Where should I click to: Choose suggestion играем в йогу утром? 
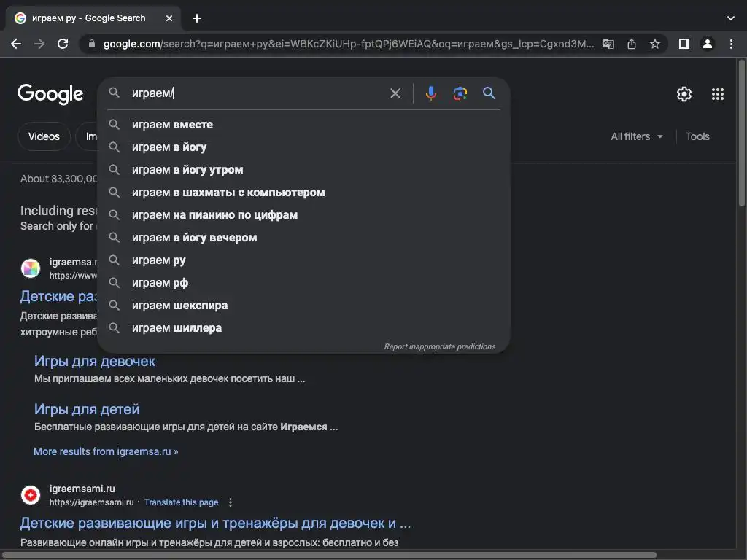303,170
